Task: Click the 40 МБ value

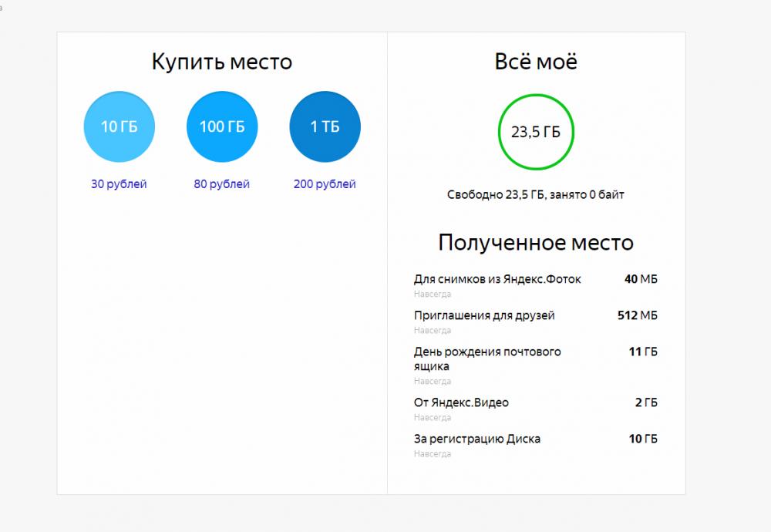Action: (x=641, y=279)
